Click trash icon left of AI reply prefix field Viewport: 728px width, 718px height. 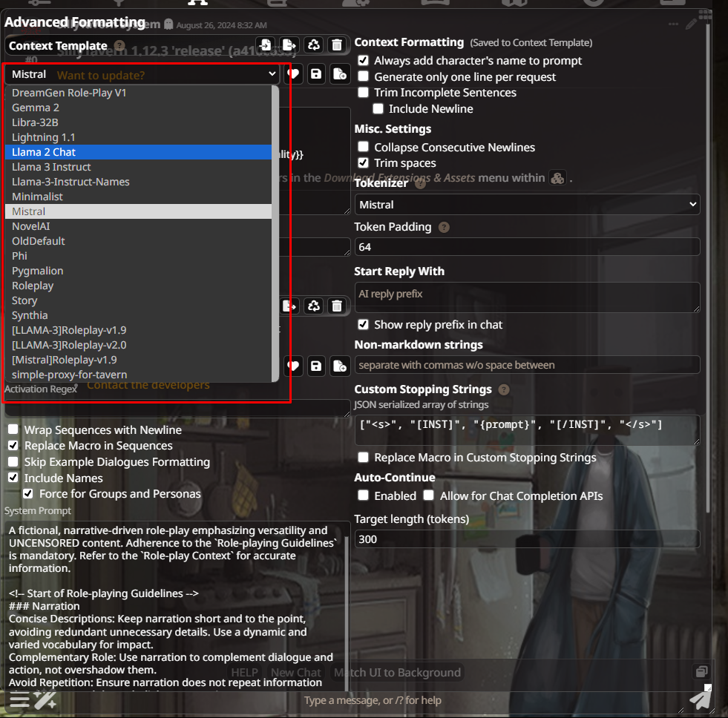click(337, 306)
